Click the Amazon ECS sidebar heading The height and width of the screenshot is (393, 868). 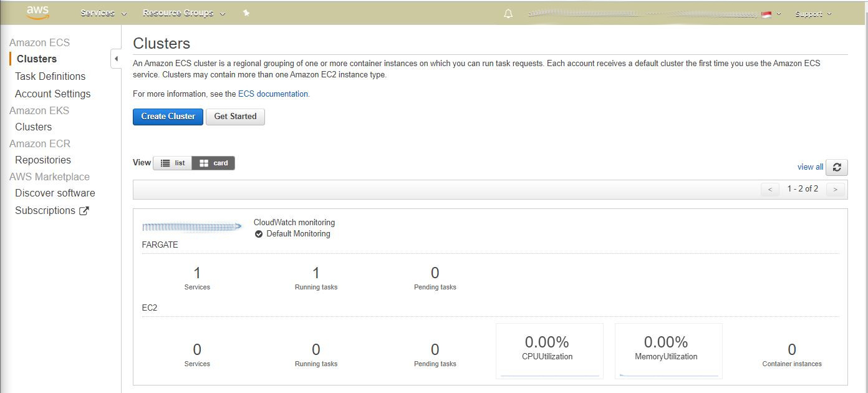39,42
